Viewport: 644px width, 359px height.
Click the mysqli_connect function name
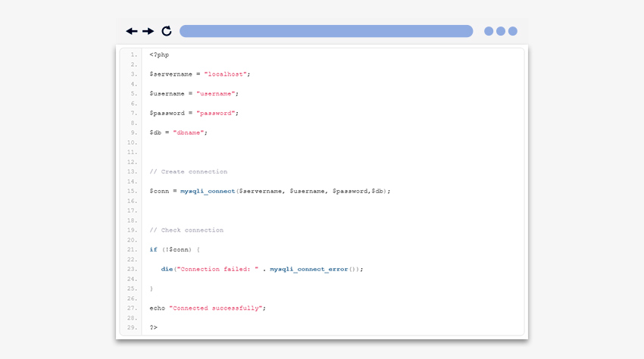208,192
